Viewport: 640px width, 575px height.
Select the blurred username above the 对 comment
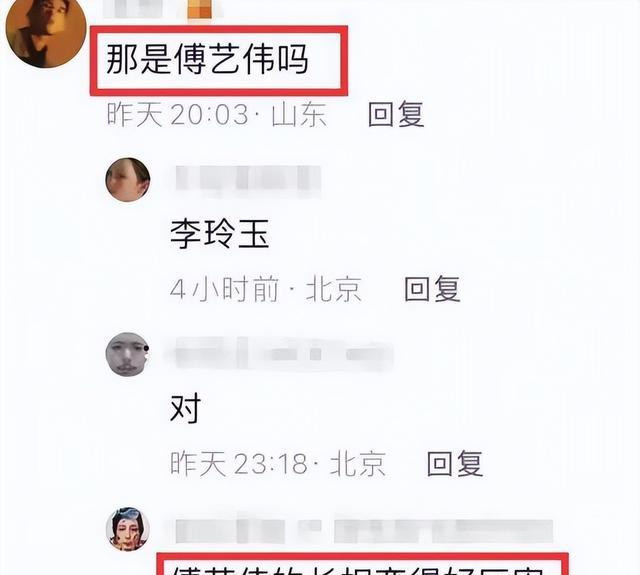click(x=282, y=354)
